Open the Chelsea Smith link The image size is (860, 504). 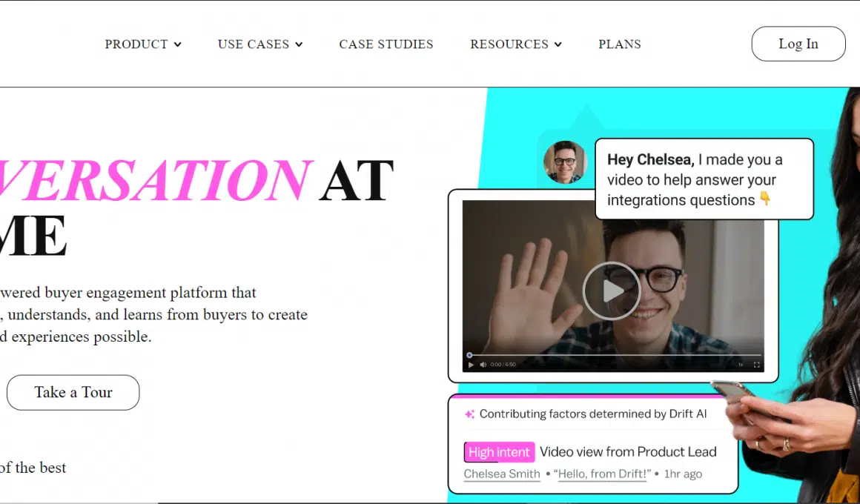pyautogui.click(x=502, y=474)
